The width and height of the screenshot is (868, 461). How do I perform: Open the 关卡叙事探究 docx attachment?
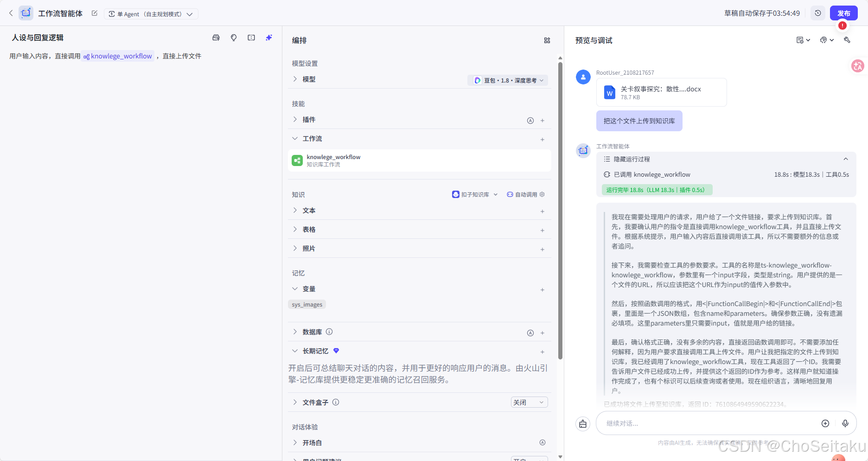point(661,93)
